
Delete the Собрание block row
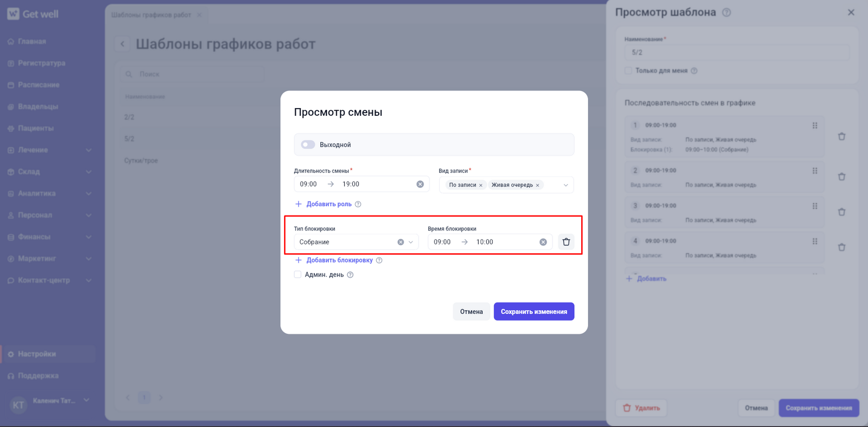tap(566, 242)
